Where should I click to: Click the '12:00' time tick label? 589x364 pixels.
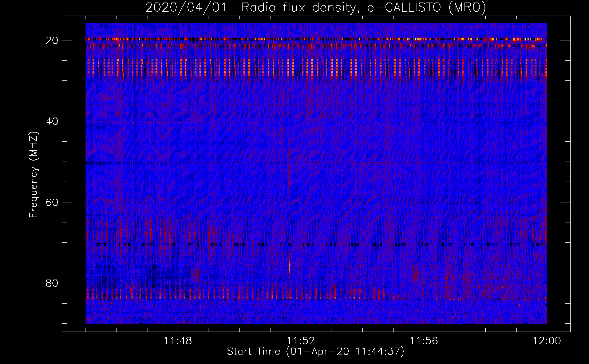[x=547, y=341]
